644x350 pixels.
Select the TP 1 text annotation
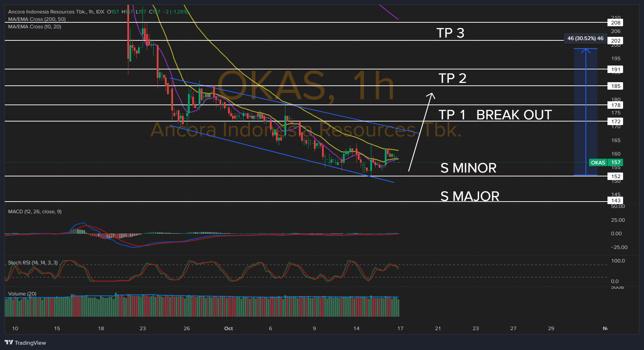click(452, 115)
